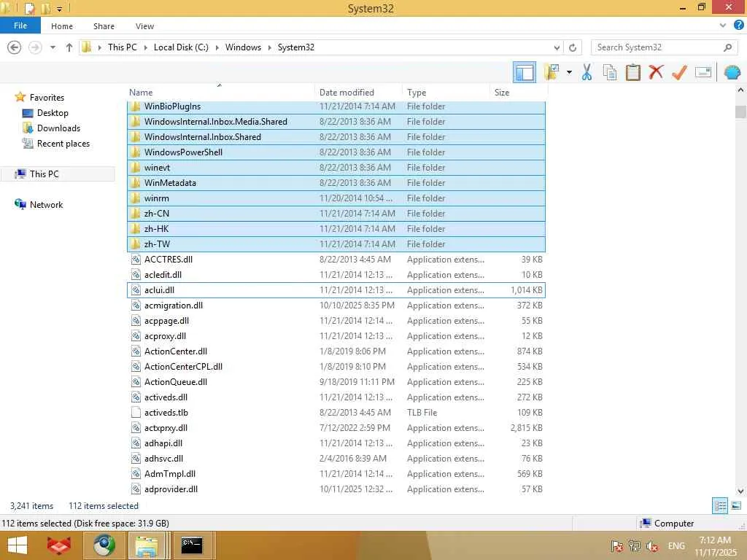Image resolution: width=747 pixels, height=560 pixels.
Task: Open explorer help question mark
Action: pyautogui.click(x=738, y=26)
